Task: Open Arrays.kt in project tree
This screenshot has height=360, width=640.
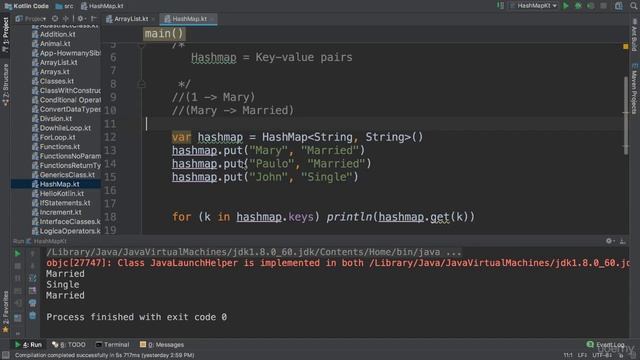Action: click(x=54, y=72)
